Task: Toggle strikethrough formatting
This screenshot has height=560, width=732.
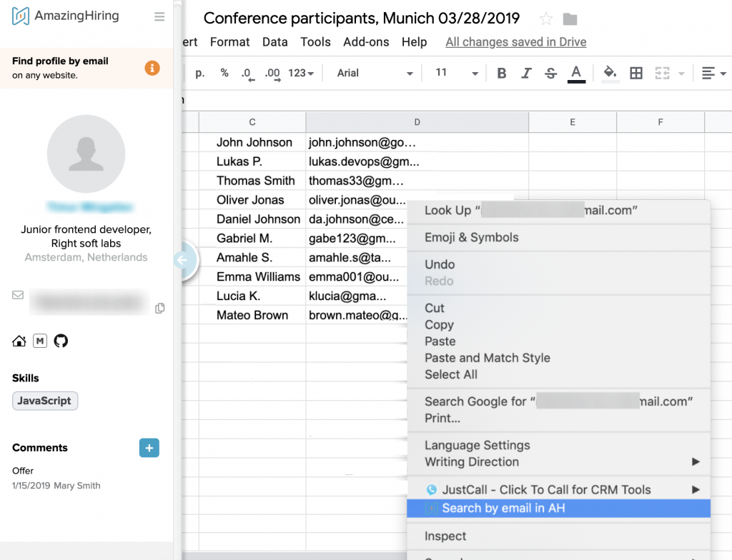Action: click(x=551, y=74)
